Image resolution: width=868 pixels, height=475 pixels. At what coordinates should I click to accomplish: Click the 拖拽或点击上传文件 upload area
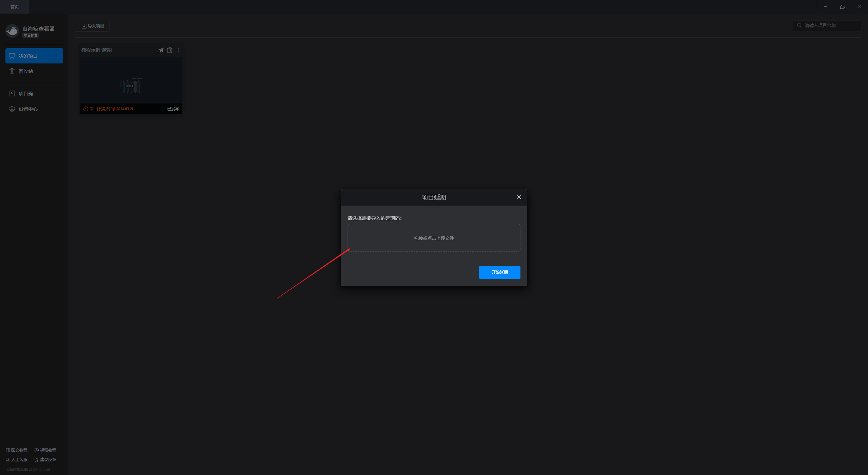[434, 238]
